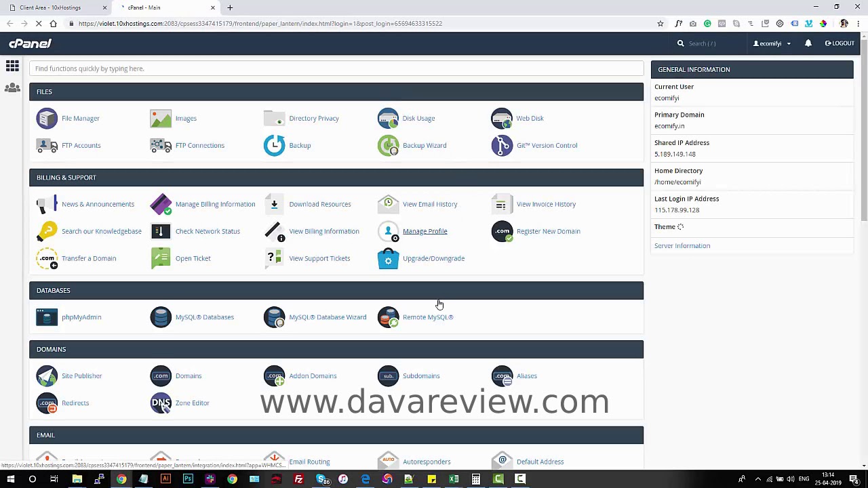868x488 pixels.
Task: Launch the Backup Wizard
Action: click(x=425, y=145)
